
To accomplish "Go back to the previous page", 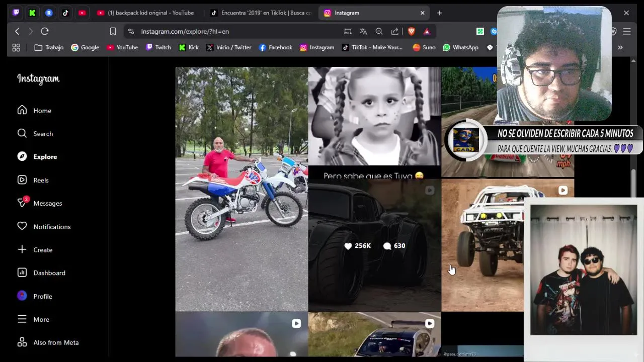I will click(17, 31).
